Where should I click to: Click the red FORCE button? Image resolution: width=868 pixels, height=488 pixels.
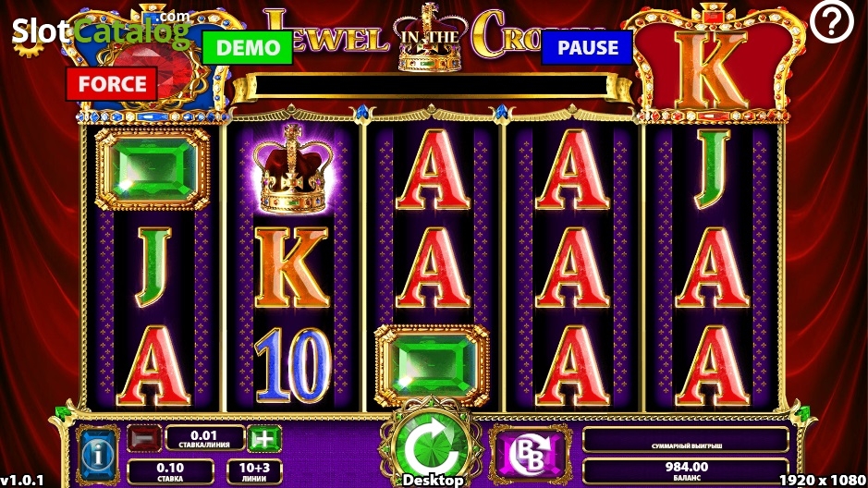click(x=112, y=84)
